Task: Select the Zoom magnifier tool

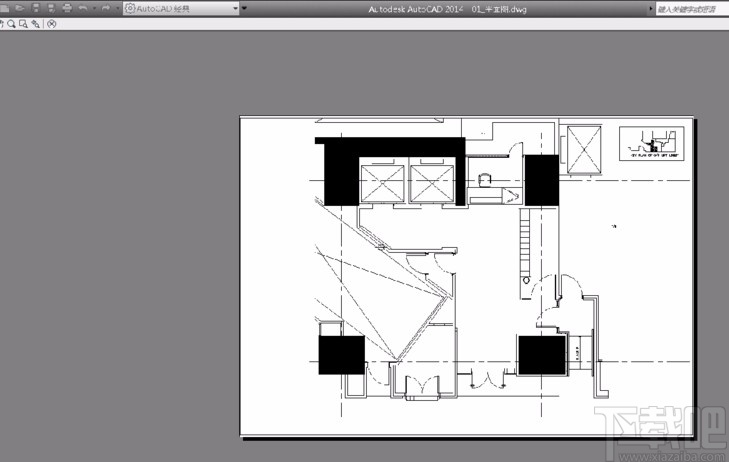Action: pos(11,24)
